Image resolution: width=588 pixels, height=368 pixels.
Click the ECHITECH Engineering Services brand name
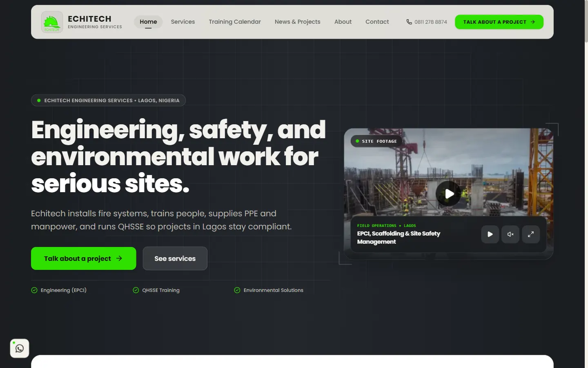(95, 22)
